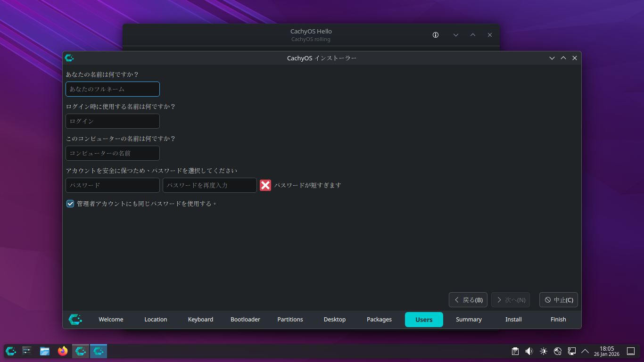Click the 'あなたの名前は何ですか？' label
644x362 pixels.
102,74
